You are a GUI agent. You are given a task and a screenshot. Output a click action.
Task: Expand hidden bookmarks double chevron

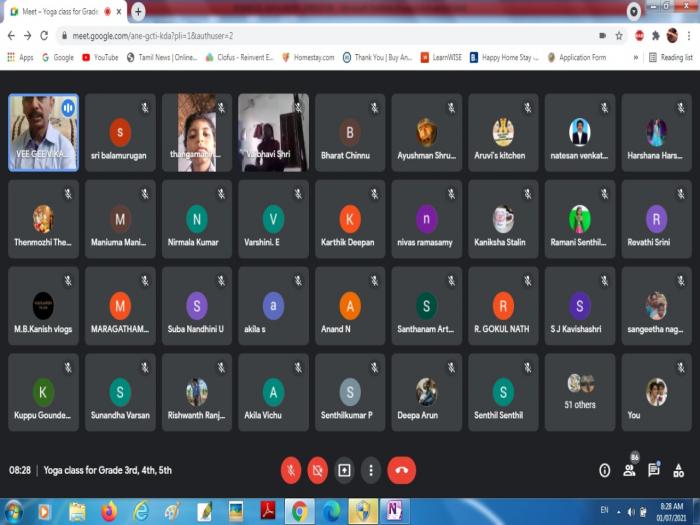click(636, 57)
